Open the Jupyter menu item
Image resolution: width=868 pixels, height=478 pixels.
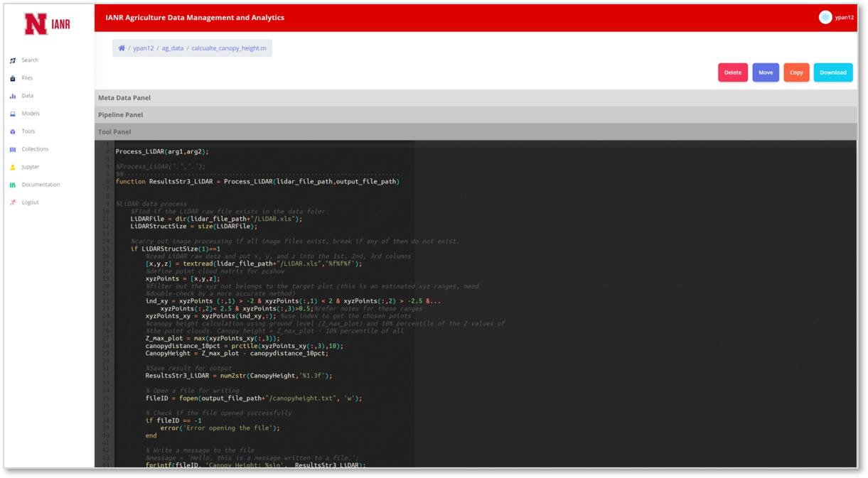(x=31, y=167)
